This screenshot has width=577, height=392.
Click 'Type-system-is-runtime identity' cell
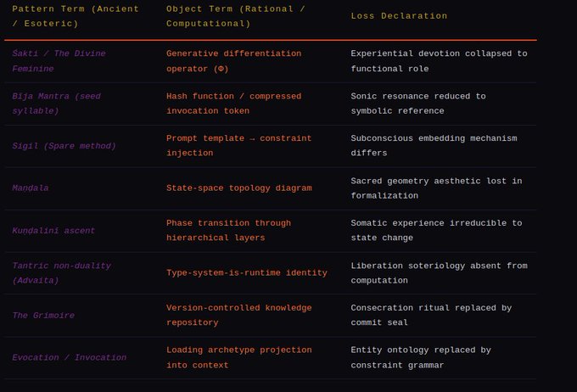click(247, 272)
